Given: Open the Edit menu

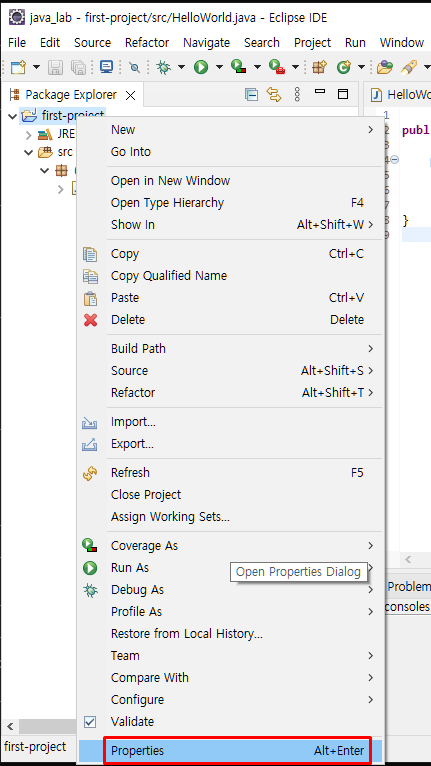Looking at the screenshot, I should point(50,43).
